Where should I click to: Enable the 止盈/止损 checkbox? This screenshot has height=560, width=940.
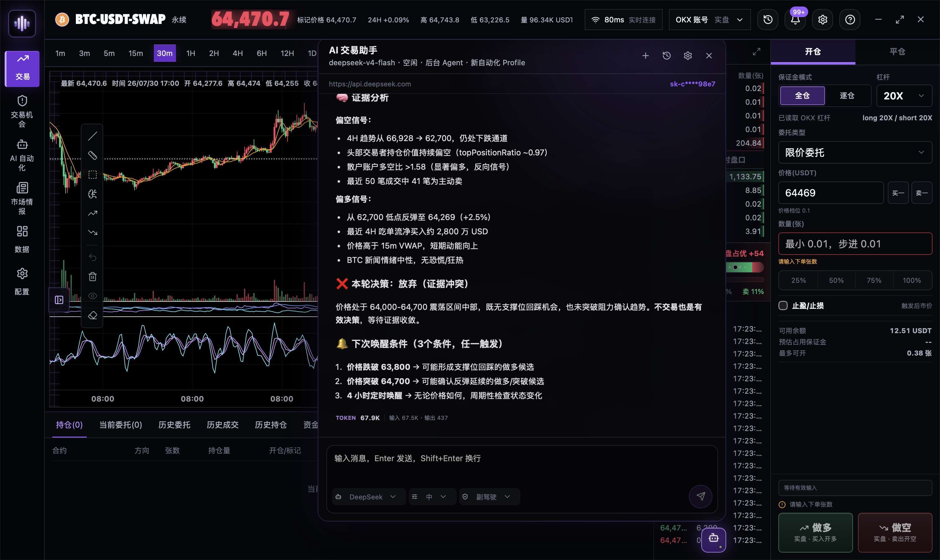pyautogui.click(x=783, y=305)
